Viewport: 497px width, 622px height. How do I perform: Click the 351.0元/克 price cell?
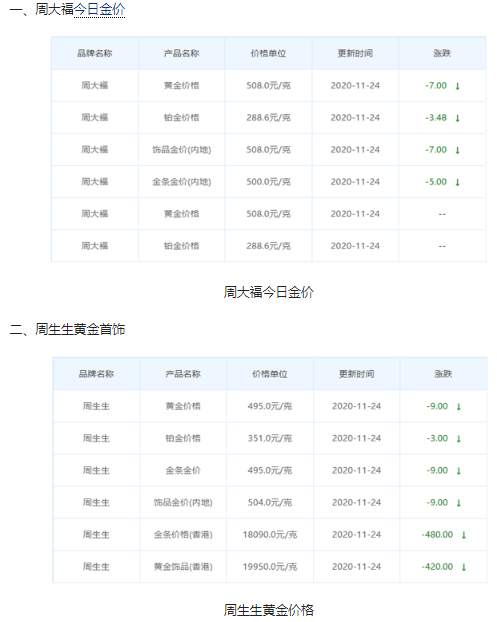click(270, 438)
